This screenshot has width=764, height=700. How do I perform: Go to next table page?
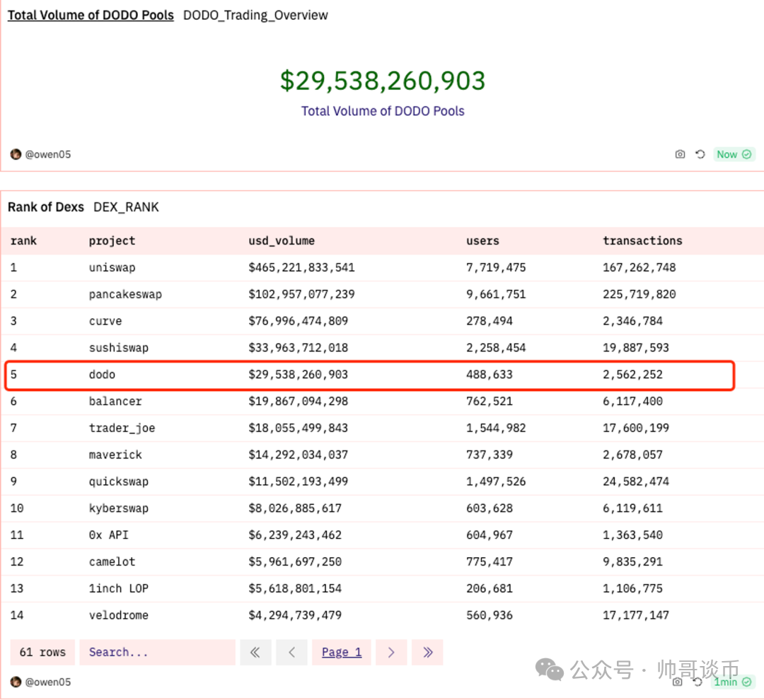tap(391, 652)
